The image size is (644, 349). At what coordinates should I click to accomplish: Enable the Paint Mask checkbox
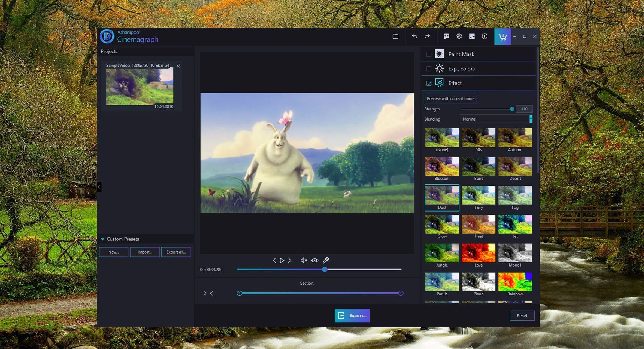(429, 54)
